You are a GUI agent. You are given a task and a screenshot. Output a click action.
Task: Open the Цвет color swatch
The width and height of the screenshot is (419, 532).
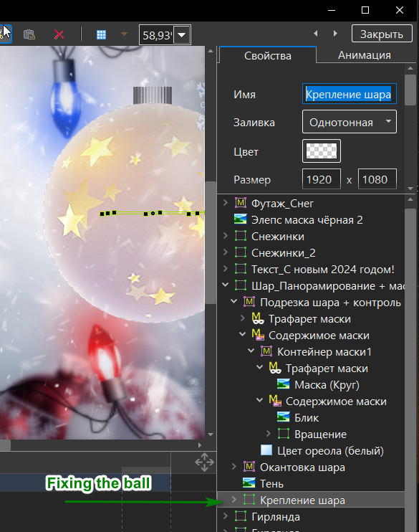(x=322, y=151)
